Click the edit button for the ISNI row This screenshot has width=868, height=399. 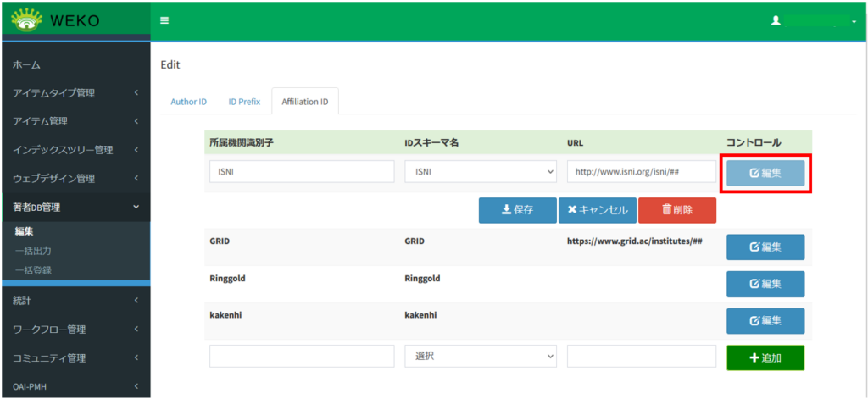tap(765, 173)
